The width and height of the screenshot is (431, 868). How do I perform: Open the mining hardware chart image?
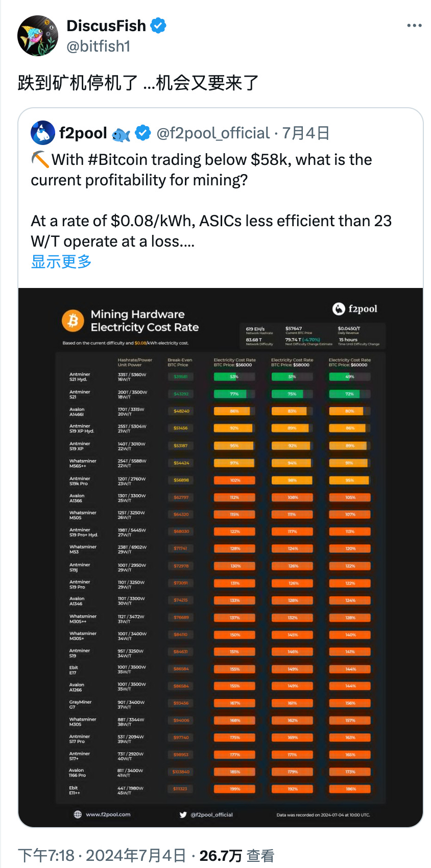[221, 557]
